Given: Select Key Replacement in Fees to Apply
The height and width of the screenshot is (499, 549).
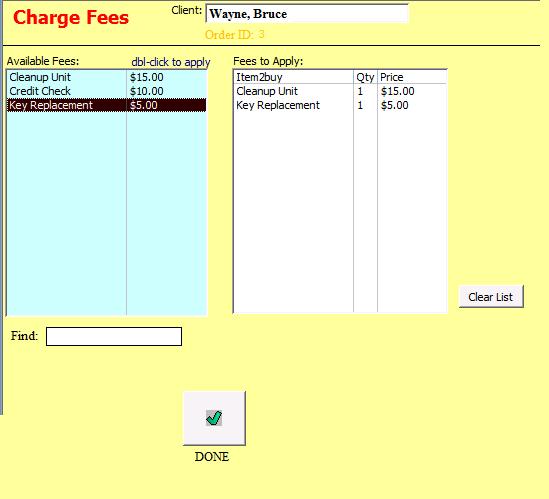Looking at the screenshot, I should coord(340,105).
